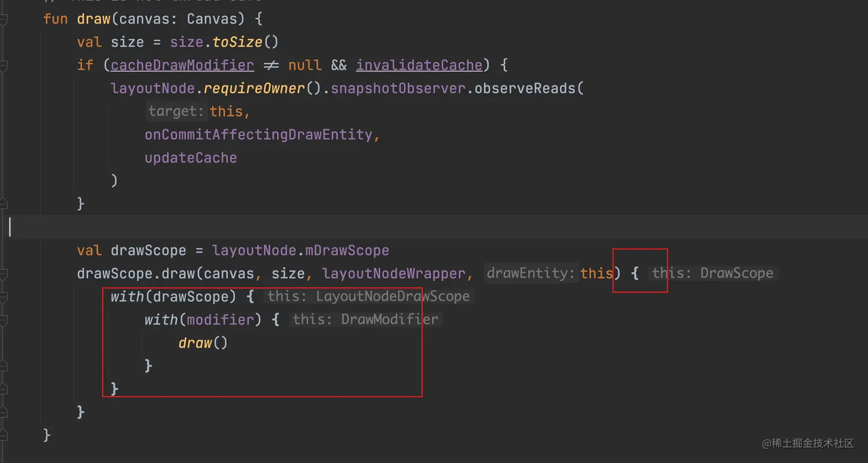Collapse fold marker on 'drawScope.draw(canvas' line
Viewport: 868px width, 463px height.
(x=3, y=274)
